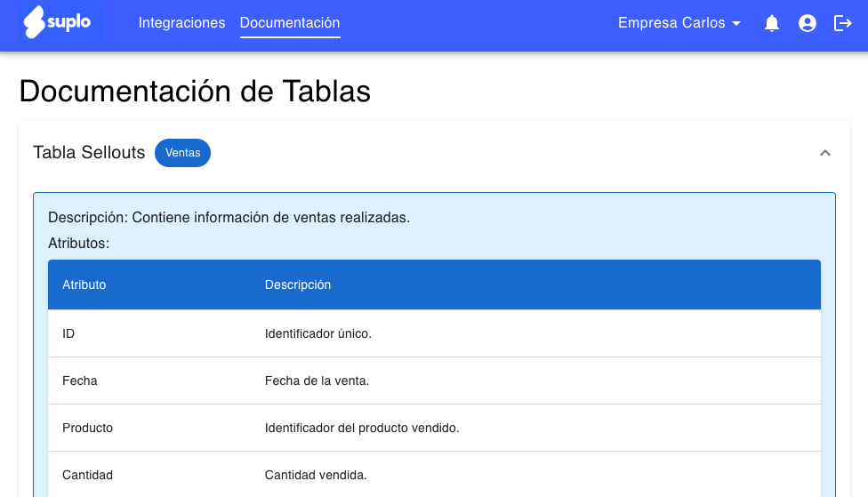Click the Tabla Sellouts title
The height and width of the screenshot is (497, 868).
tap(89, 153)
